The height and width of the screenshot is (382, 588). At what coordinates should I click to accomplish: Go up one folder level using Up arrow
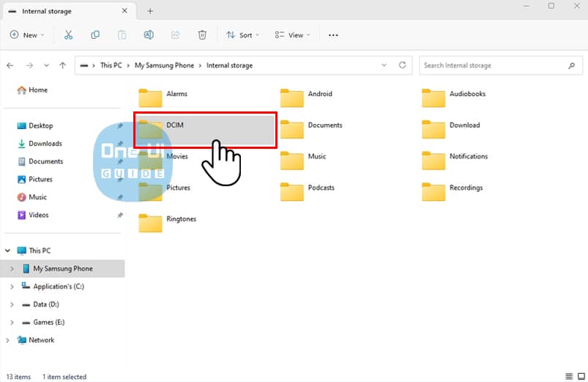63,65
